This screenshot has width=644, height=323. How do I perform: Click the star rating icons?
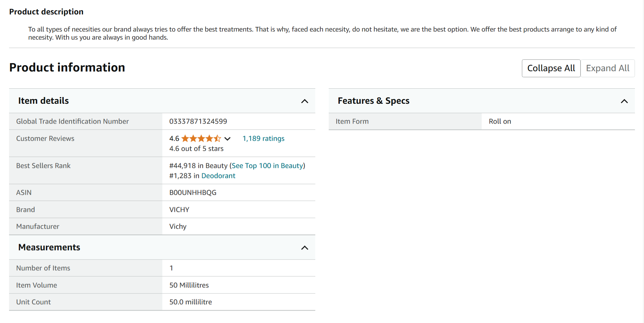tap(201, 138)
